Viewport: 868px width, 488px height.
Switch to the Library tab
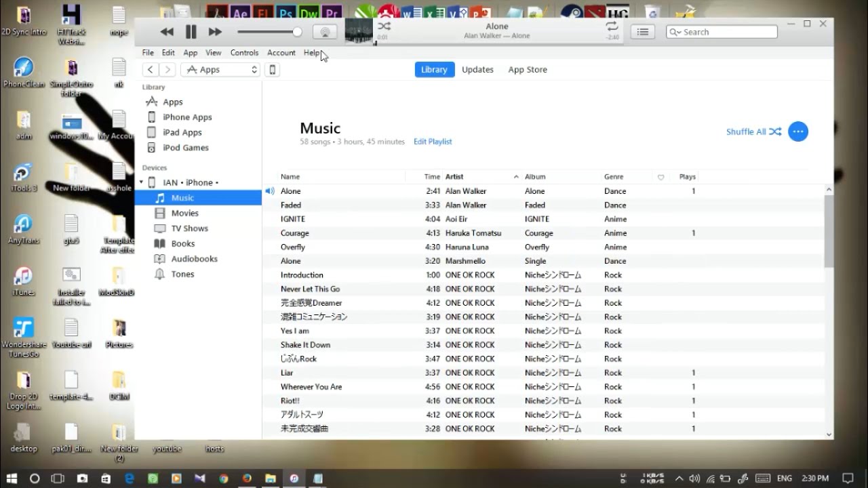(434, 70)
